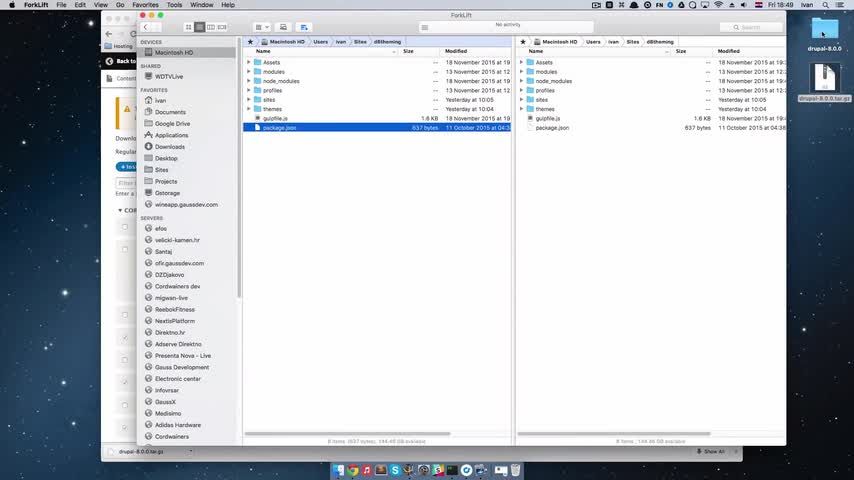Open the Go menu
This screenshot has width=854, height=480.
coord(120,5)
